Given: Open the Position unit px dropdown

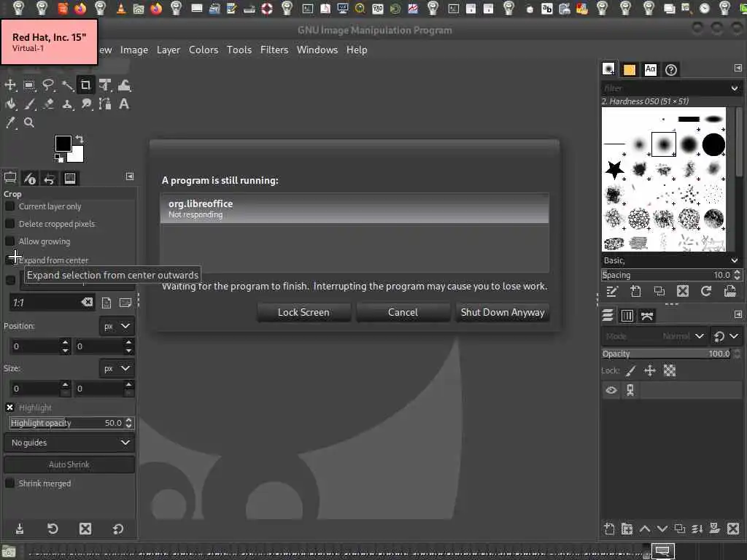Looking at the screenshot, I should [x=116, y=326].
